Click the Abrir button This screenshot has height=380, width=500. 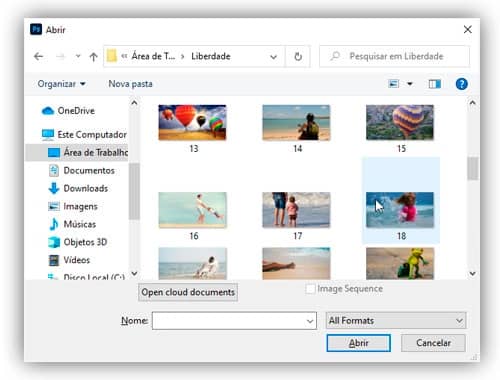tap(358, 343)
